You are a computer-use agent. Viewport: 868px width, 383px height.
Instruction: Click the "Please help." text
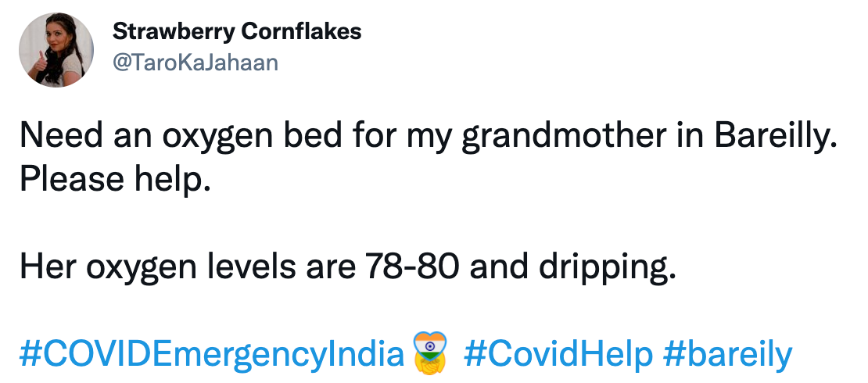115,179
